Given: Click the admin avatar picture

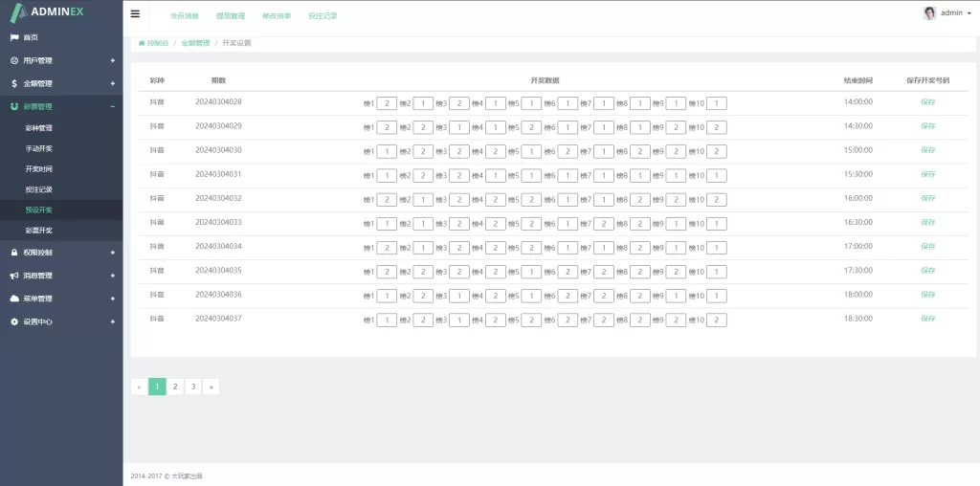Looking at the screenshot, I should tap(929, 13).
